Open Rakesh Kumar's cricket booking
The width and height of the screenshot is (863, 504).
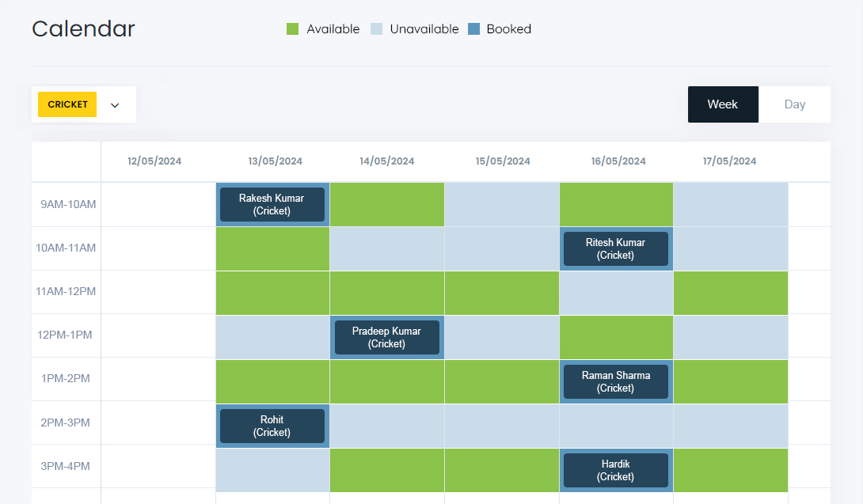272,205
